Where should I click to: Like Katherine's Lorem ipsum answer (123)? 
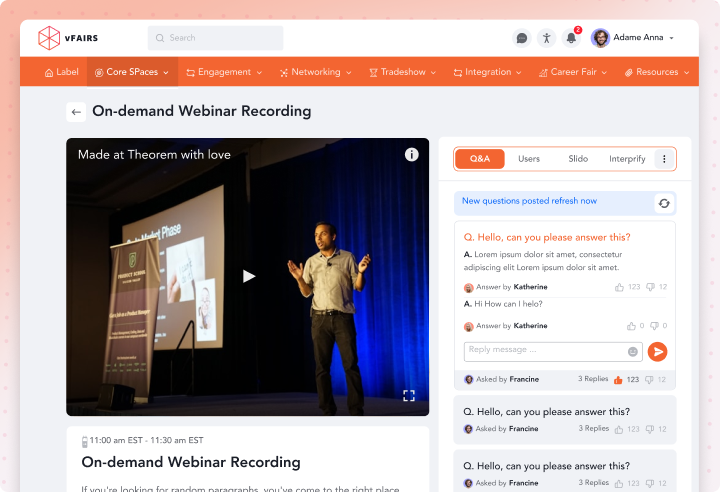pyautogui.click(x=619, y=287)
